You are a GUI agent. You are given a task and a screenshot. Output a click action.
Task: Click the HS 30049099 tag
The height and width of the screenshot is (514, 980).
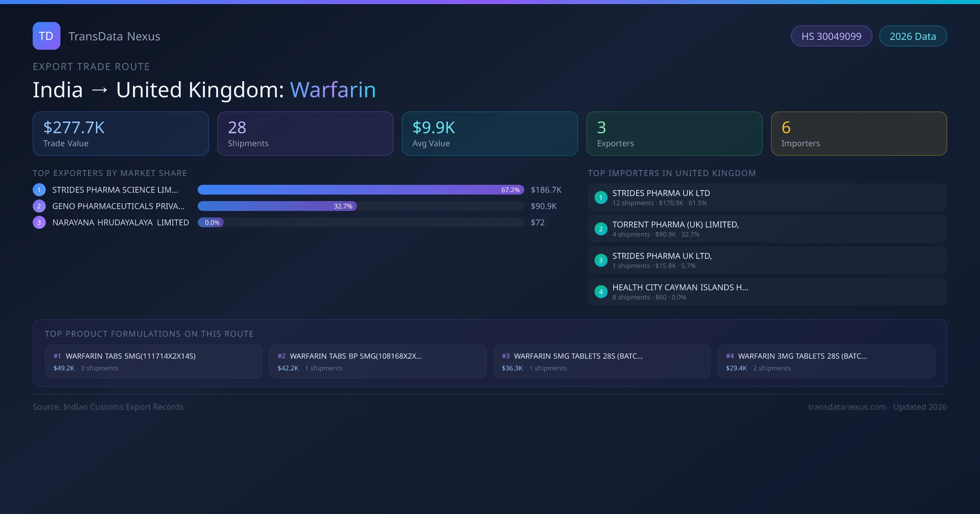pos(831,36)
